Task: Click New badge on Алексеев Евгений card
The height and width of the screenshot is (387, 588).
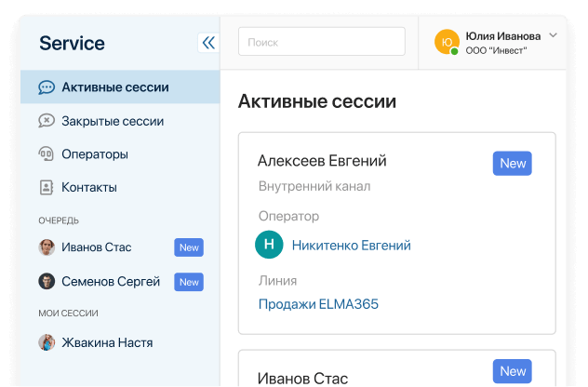Action: pos(513,164)
